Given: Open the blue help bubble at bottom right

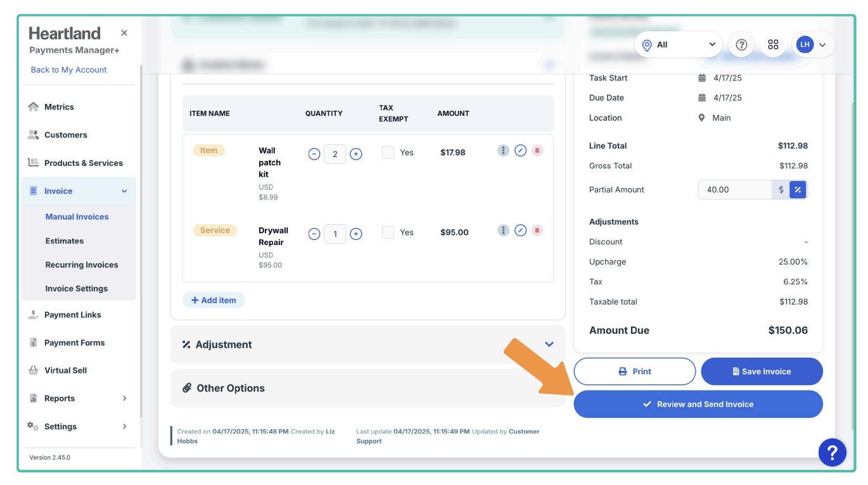Looking at the screenshot, I should tap(832, 452).
